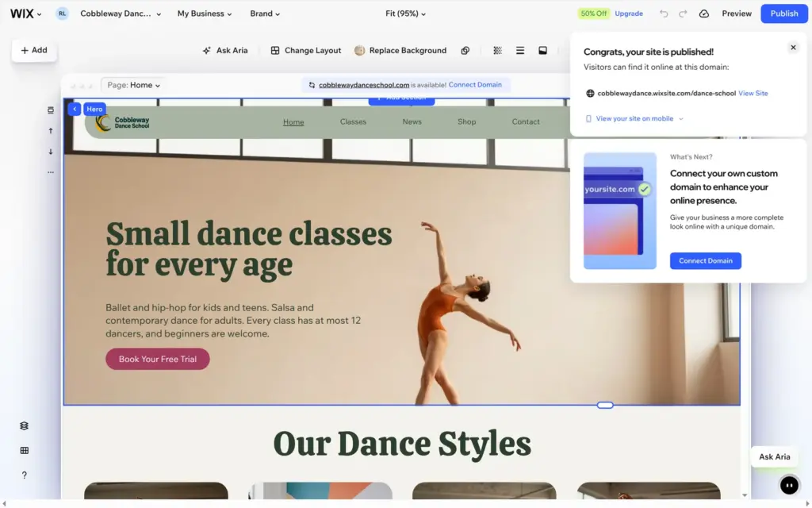Close the site published popup
The width and height of the screenshot is (812, 508).
point(793,48)
